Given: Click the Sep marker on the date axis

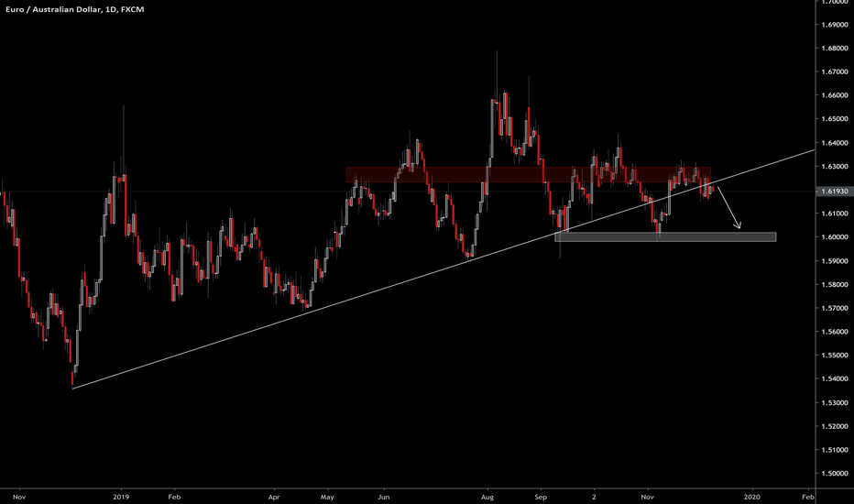Looking at the screenshot, I should pos(541,495).
